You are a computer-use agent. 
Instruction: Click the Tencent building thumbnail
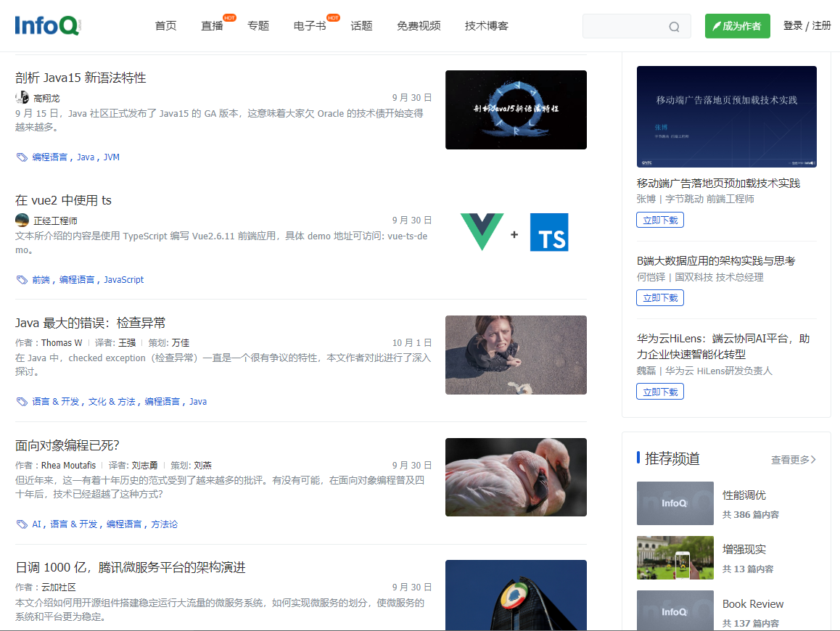pos(516,595)
